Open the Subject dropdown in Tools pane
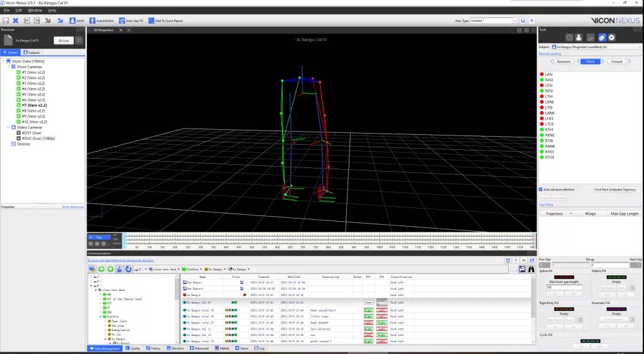The height and width of the screenshot is (354, 644). pyautogui.click(x=595, y=47)
